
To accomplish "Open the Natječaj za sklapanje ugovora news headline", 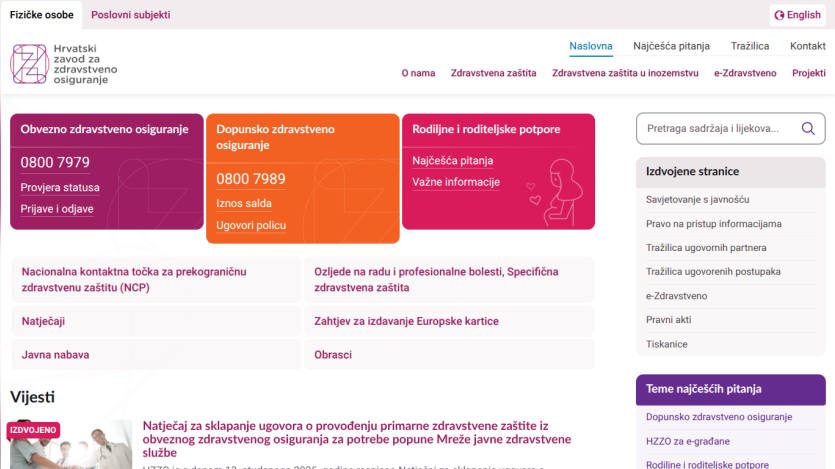I will (x=356, y=439).
